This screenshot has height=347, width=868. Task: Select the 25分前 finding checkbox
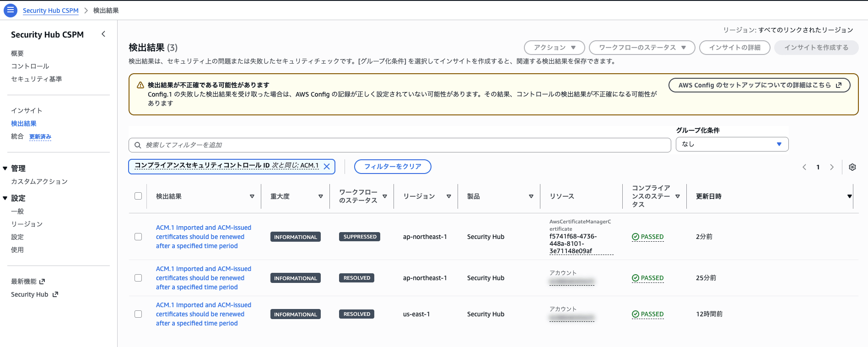click(x=138, y=278)
